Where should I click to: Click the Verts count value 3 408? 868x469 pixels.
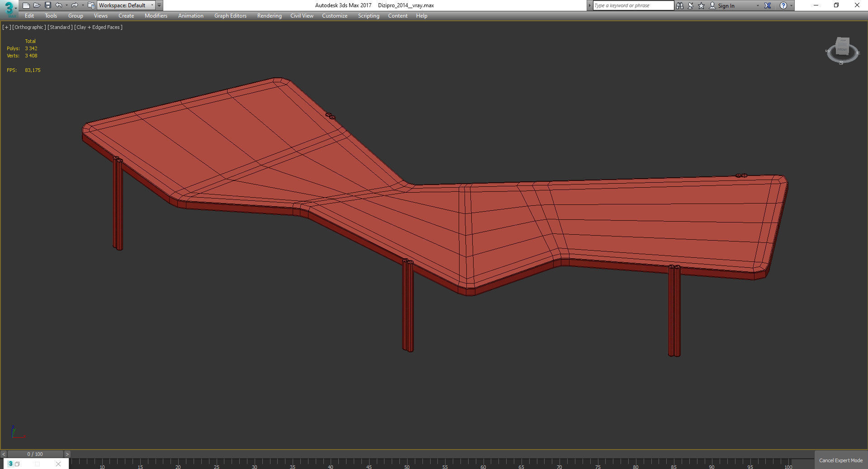pos(31,56)
